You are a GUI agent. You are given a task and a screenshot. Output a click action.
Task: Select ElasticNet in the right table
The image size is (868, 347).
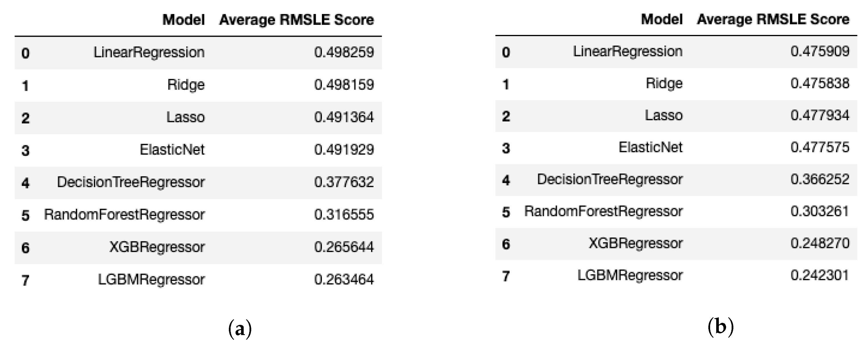coord(651,147)
